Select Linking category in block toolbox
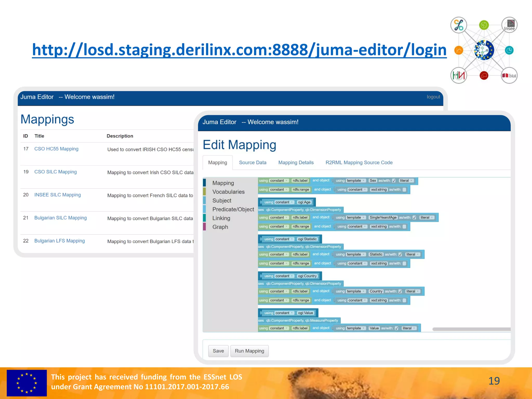The image size is (532, 399). pos(221,218)
